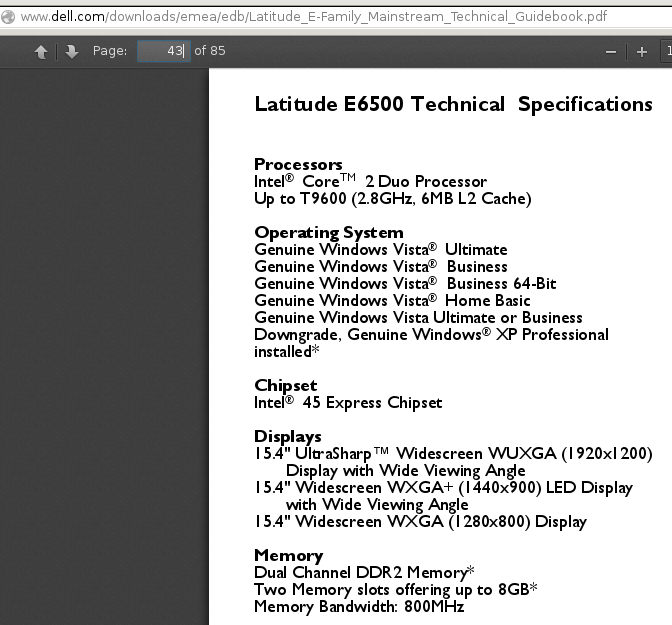
Task: Click the 'Latitude E6500 Technical Specifications' title
Action: pyautogui.click(x=453, y=104)
